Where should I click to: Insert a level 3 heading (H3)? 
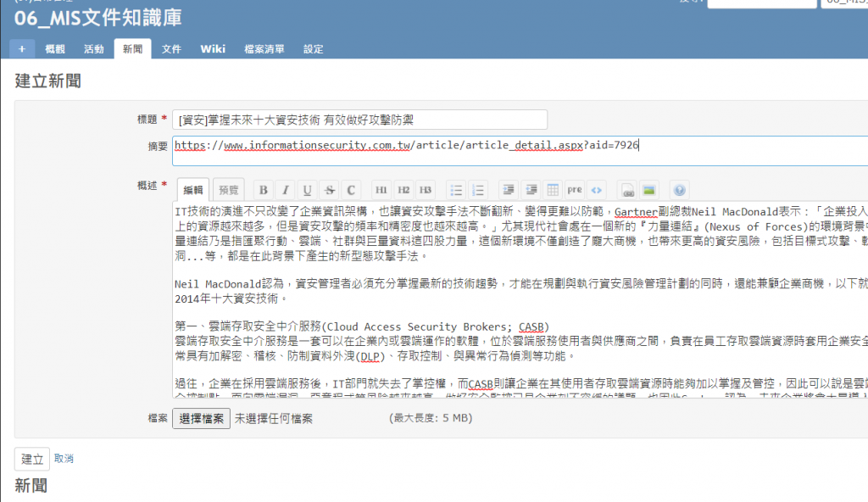point(426,190)
